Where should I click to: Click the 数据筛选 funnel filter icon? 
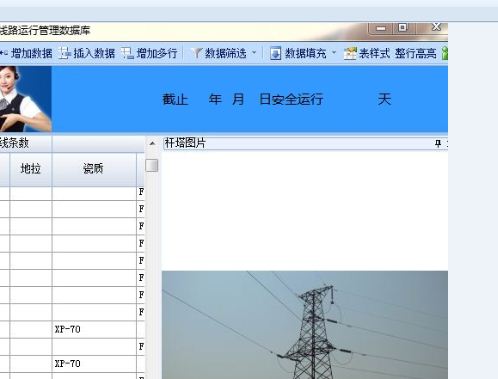pos(196,53)
